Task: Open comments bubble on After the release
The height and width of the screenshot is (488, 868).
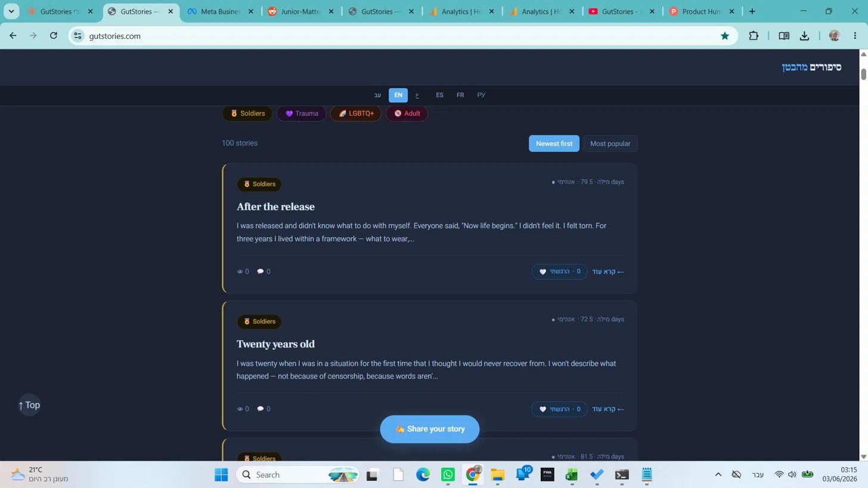Action: click(260, 272)
